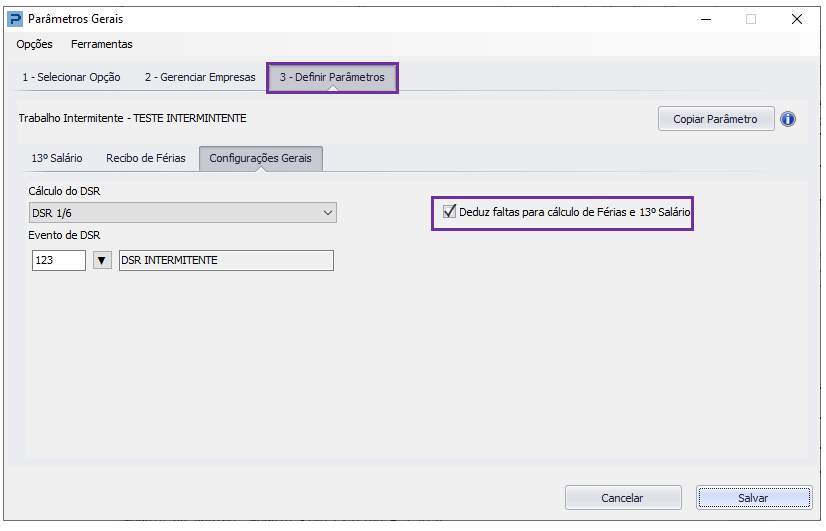Click the Parâmetros Gerais app logo icon
The height and width of the screenshot is (531, 826).
(15, 19)
